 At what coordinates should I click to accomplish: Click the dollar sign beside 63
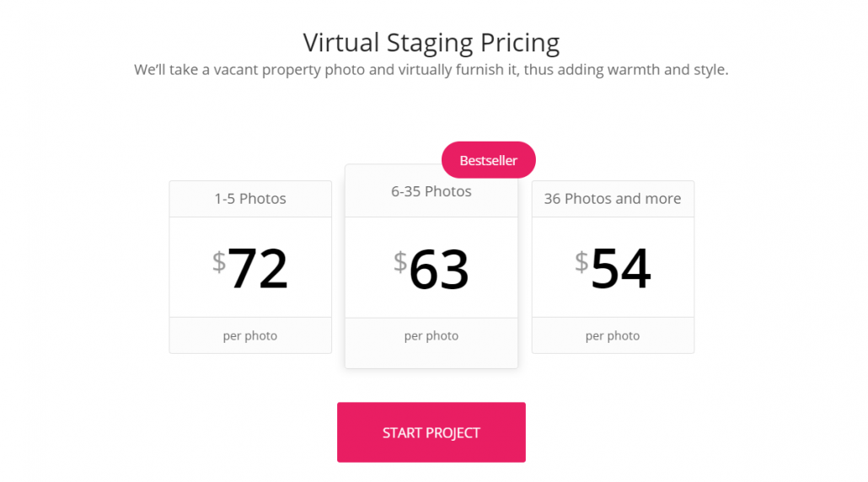[x=400, y=261]
